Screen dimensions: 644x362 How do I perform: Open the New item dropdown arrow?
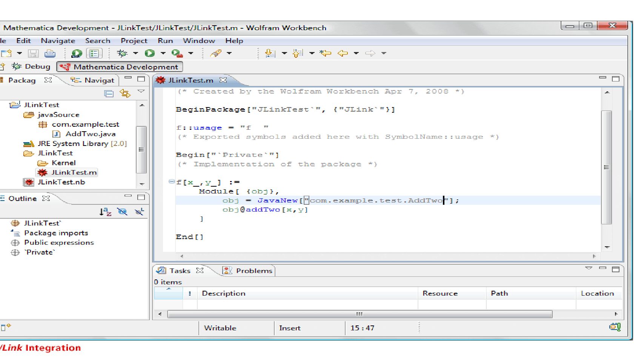coord(19,54)
